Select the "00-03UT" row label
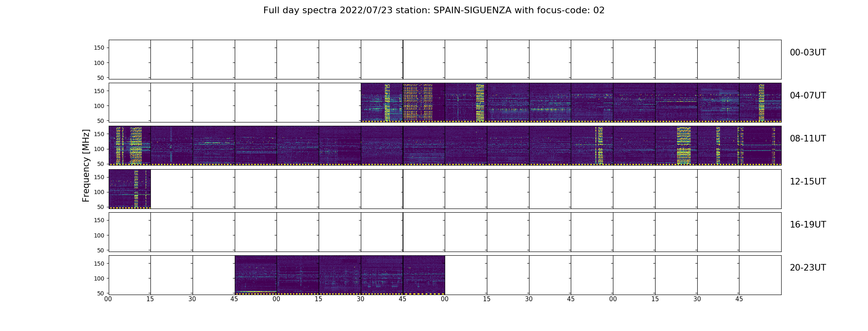 tap(808, 53)
